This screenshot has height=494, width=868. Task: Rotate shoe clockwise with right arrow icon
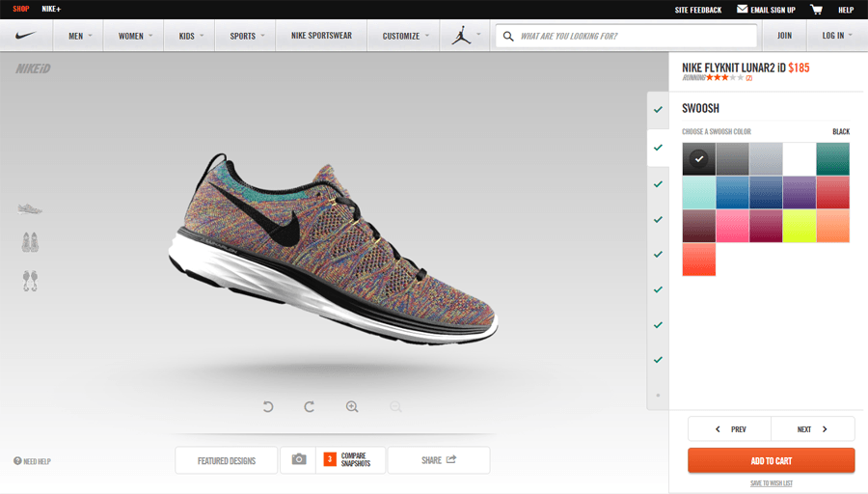(x=309, y=407)
